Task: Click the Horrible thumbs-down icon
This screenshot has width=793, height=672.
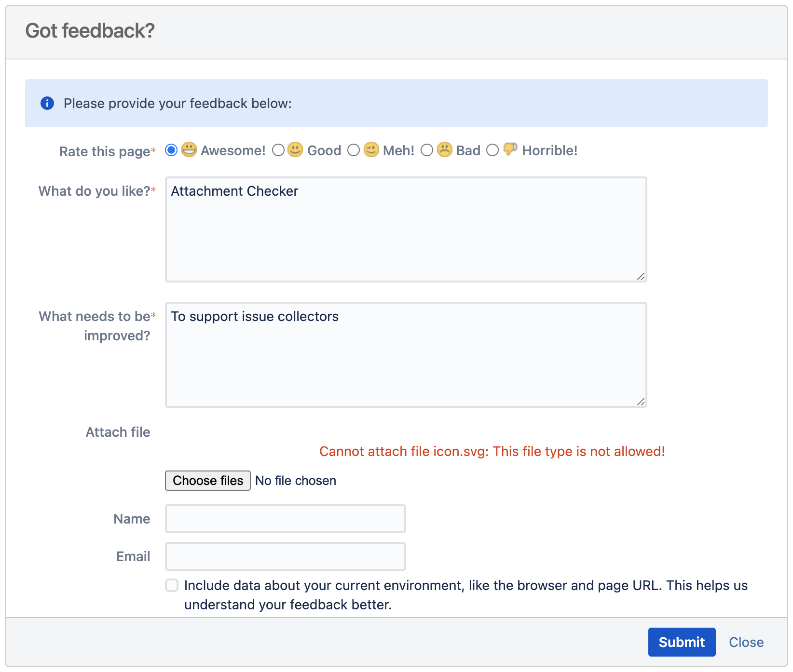Action: [510, 149]
